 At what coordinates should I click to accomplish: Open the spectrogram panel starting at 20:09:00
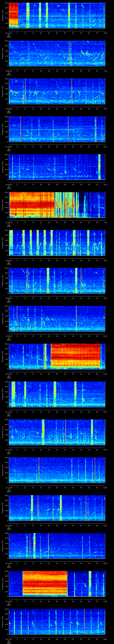pos(57,318)
